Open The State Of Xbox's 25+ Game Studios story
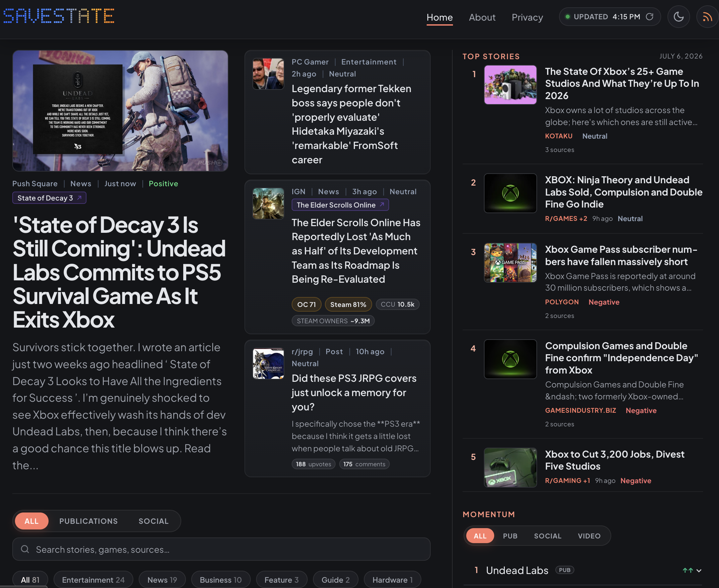Viewport: 719px width, 588px height. click(622, 83)
